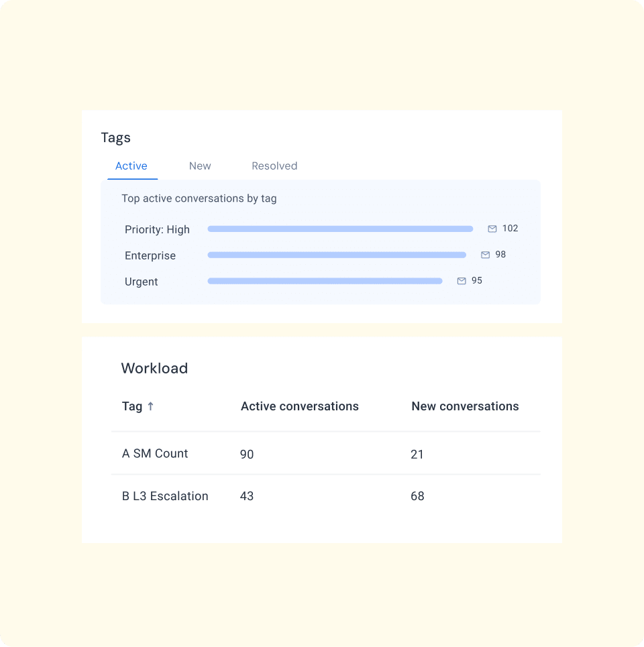
Task: Click the 68 new conversations value
Action: (417, 497)
